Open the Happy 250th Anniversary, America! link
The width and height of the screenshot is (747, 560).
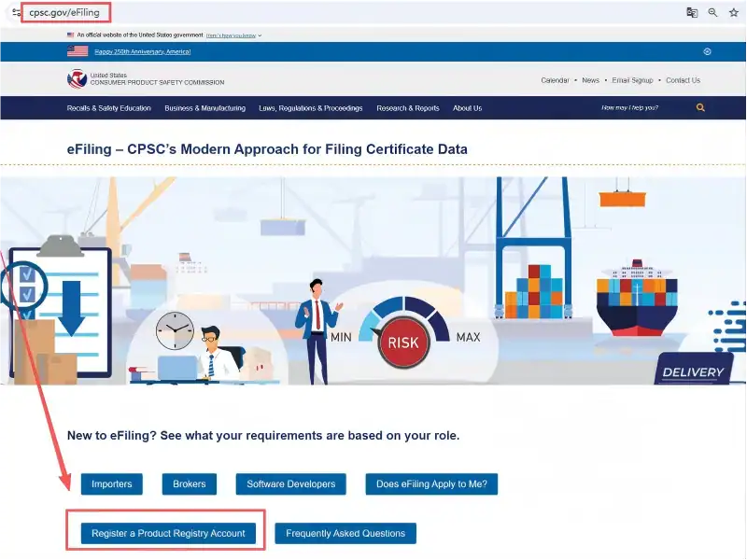pos(143,51)
